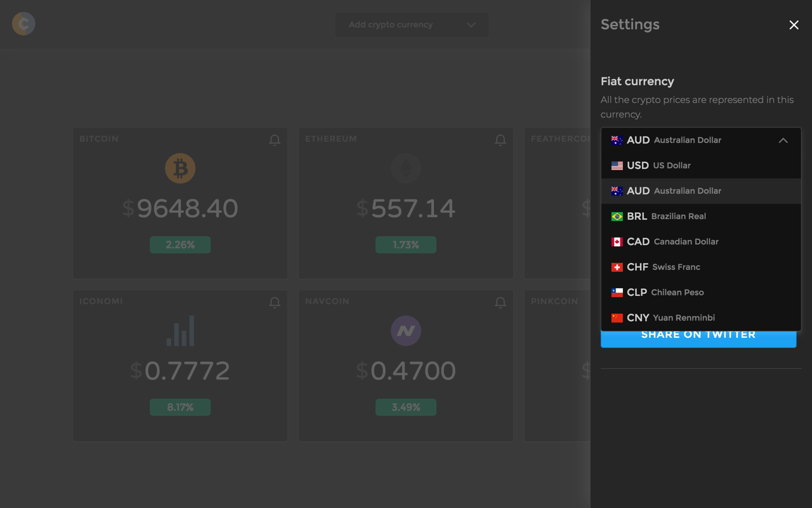Click the app logo in the top left corner
This screenshot has width=812, height=508.
23,23
